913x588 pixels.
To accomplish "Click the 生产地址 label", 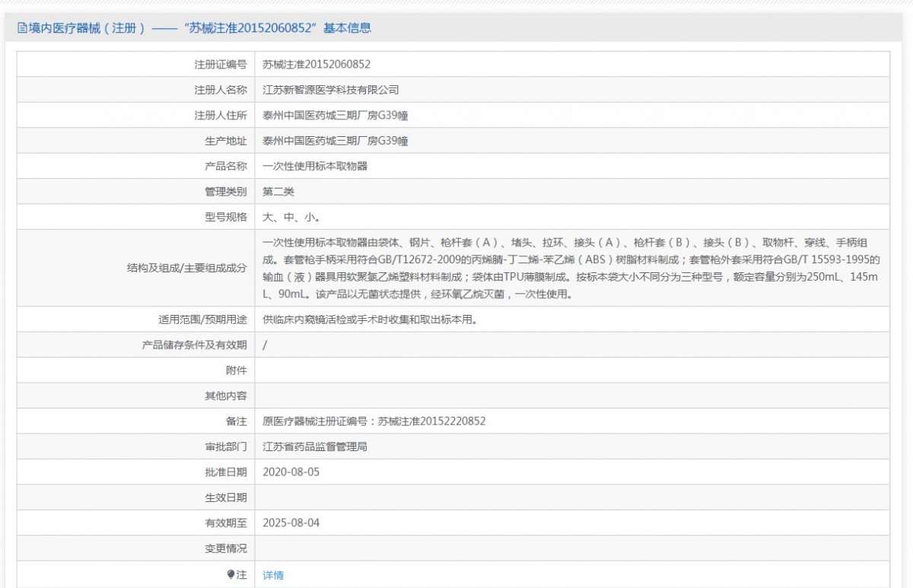I will 226,141.
